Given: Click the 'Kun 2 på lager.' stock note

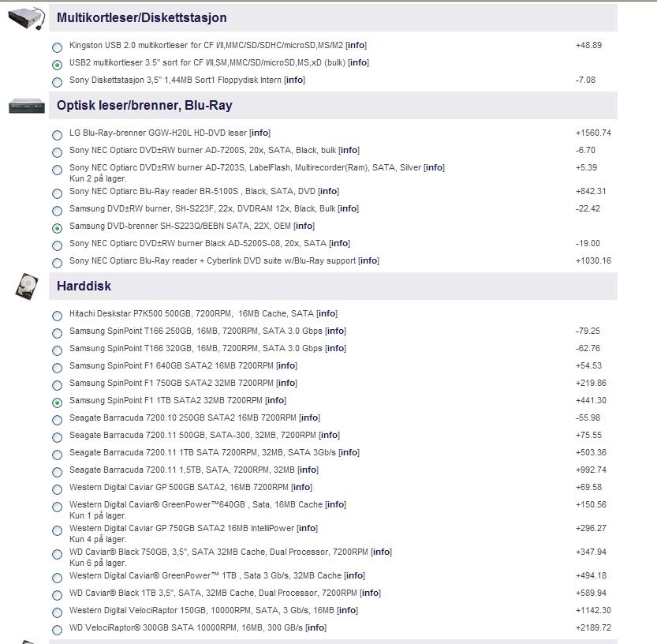Looking at the screenshot, I should pyautogui.click(x=98, y=179).
